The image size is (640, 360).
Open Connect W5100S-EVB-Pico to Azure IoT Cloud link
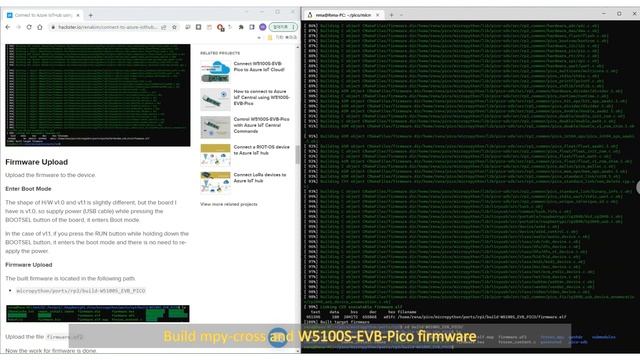click(x=259, y=67)
